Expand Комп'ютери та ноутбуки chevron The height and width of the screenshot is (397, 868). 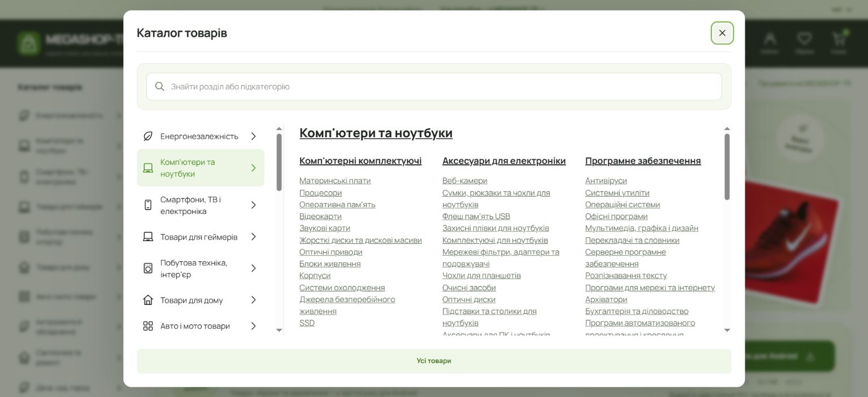tap(254, 168)
